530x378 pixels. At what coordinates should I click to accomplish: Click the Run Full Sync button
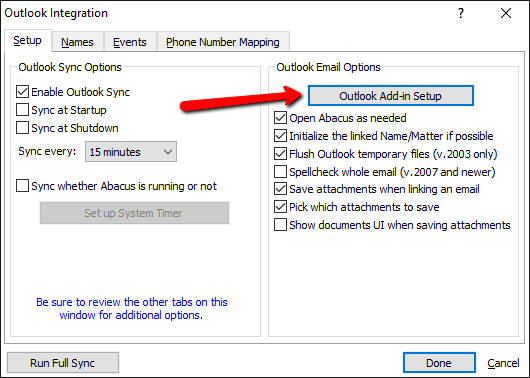pos(63,363)
